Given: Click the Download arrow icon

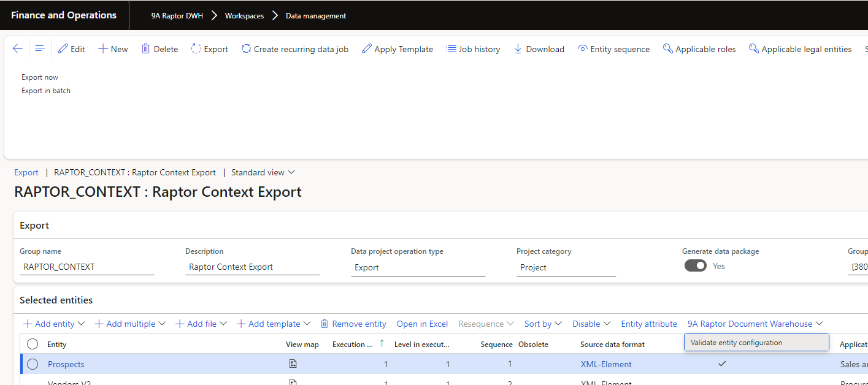Looking at the screenshot, I should point(518,49).
